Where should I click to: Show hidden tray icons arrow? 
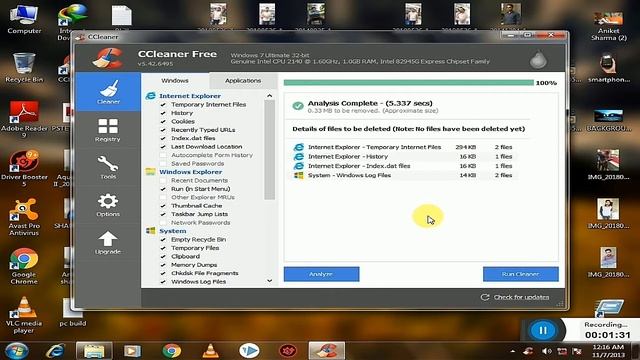click(513, 351)
